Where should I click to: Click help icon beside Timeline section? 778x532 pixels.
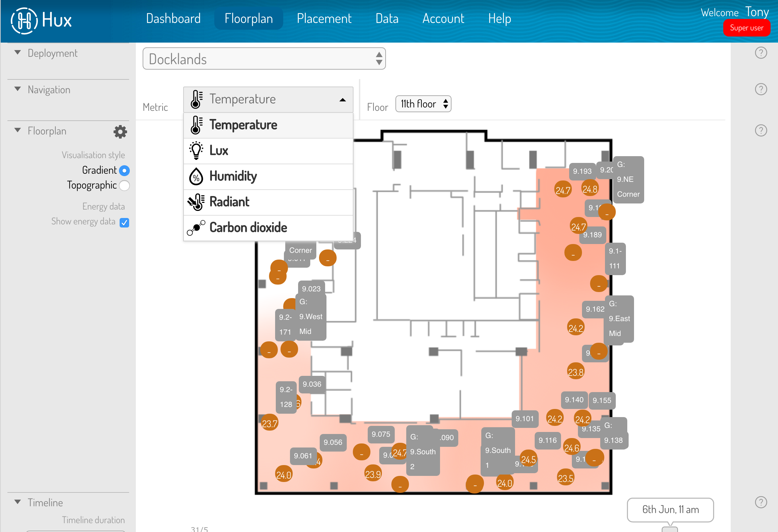click(x=761, y=502)
